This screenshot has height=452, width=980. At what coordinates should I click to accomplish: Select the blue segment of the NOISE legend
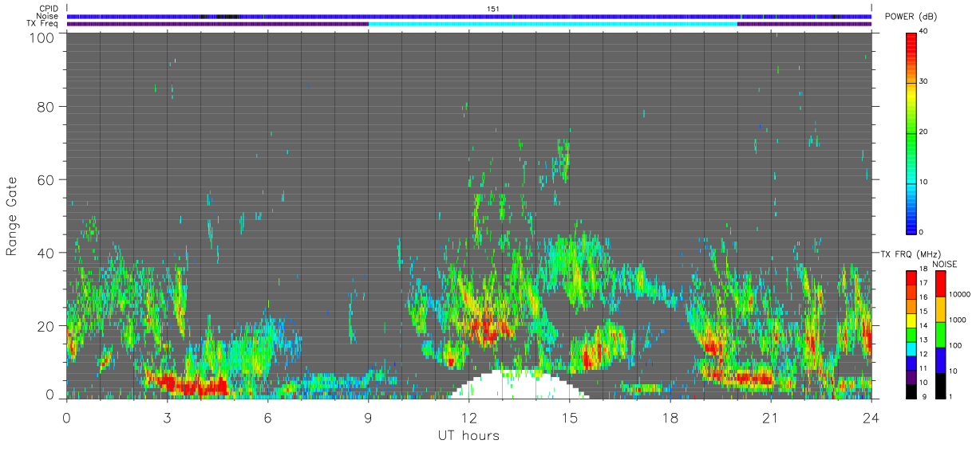(x=941, y=360)
